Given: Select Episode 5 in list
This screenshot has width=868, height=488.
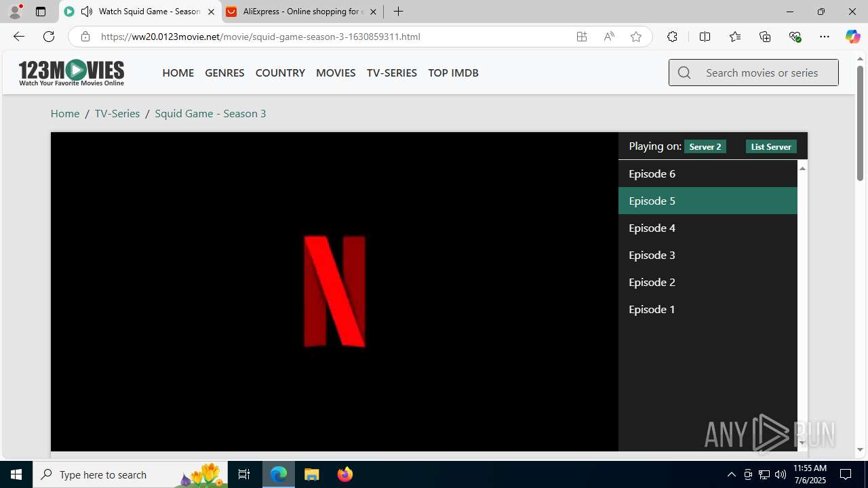Looking at the screenshot, I should click(707, 201).
